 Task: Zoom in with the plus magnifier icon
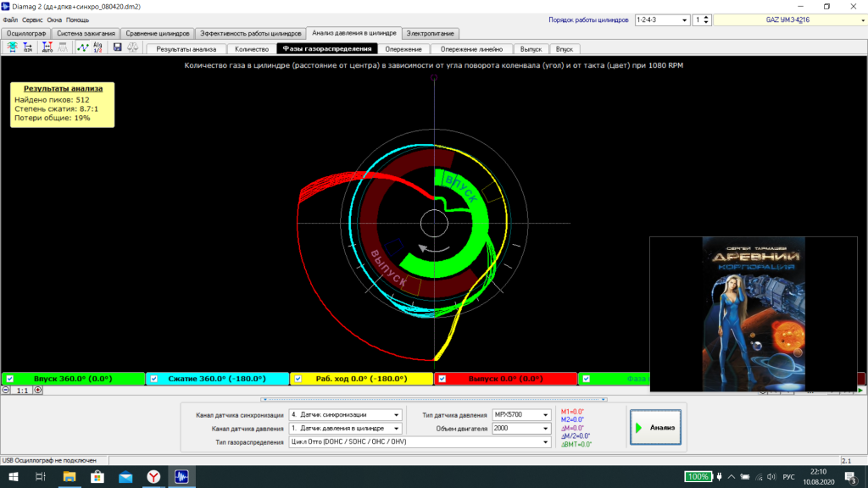pos(37,390)
